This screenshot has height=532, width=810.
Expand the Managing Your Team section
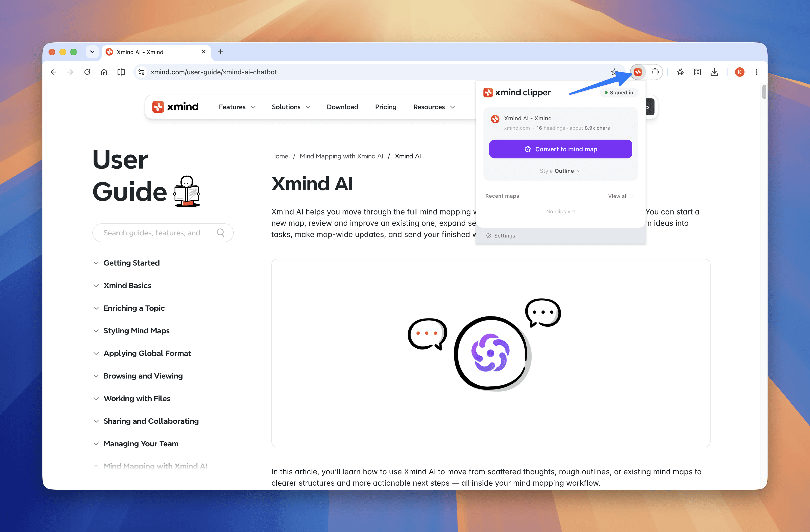[136, 444]
